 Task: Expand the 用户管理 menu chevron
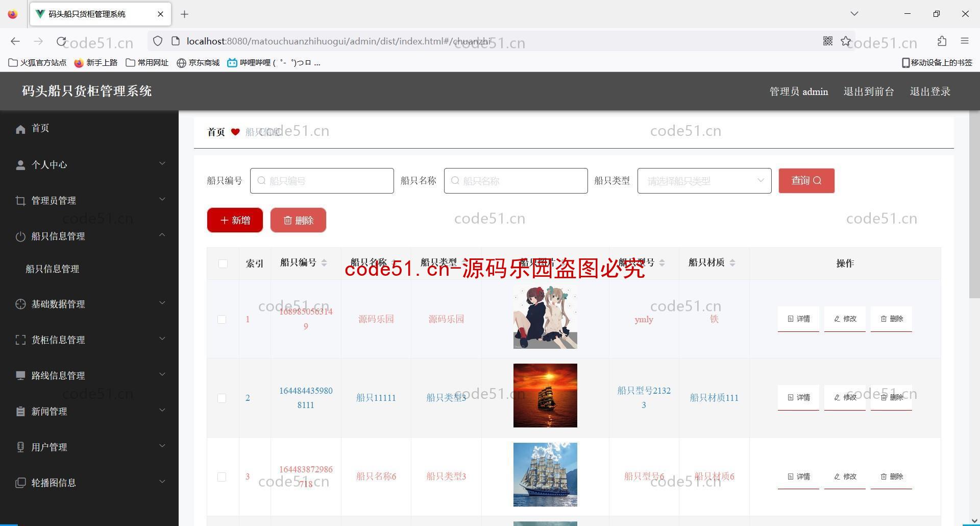click(162, 445)
